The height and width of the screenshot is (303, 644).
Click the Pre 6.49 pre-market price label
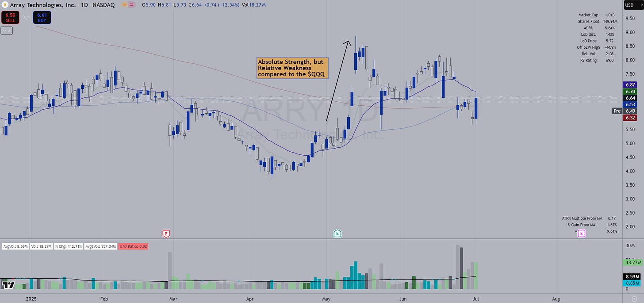coord(625,111)
